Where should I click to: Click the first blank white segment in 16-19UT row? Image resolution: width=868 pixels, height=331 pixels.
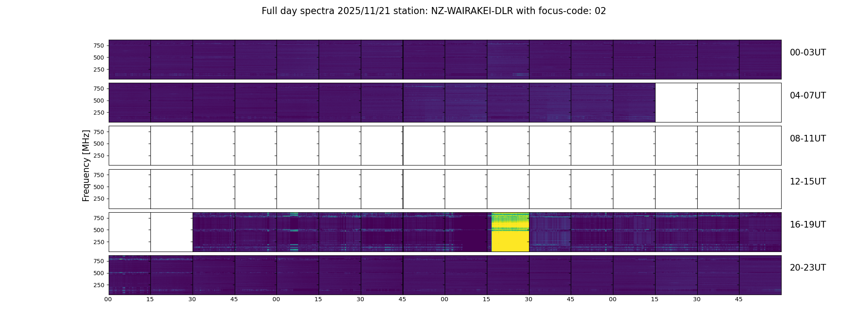(130, 232)
